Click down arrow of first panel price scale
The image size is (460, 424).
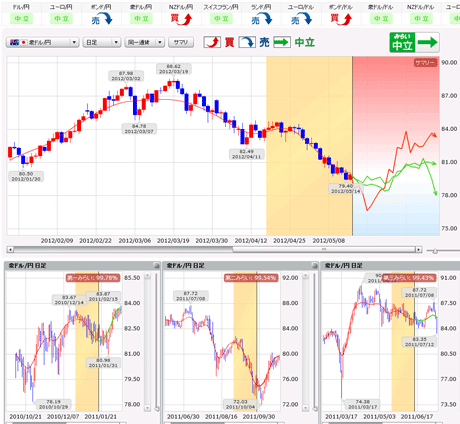tap(147, 407)
